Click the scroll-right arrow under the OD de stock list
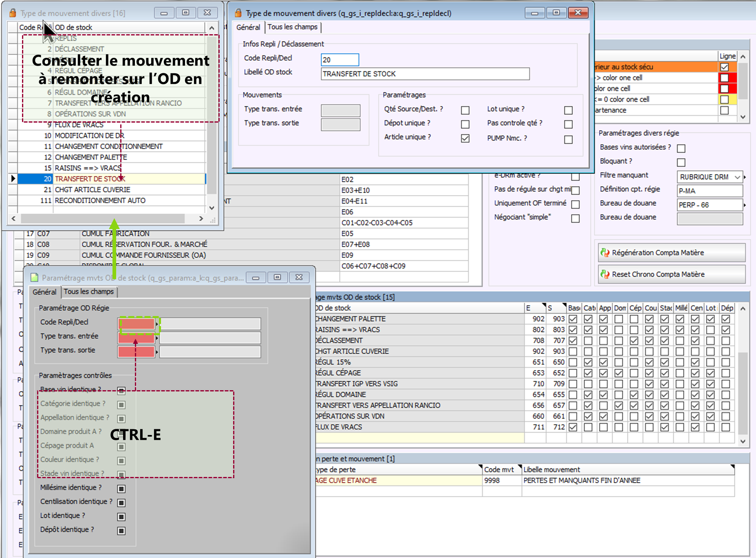756x558 pixels. click(x=201, y=219)
